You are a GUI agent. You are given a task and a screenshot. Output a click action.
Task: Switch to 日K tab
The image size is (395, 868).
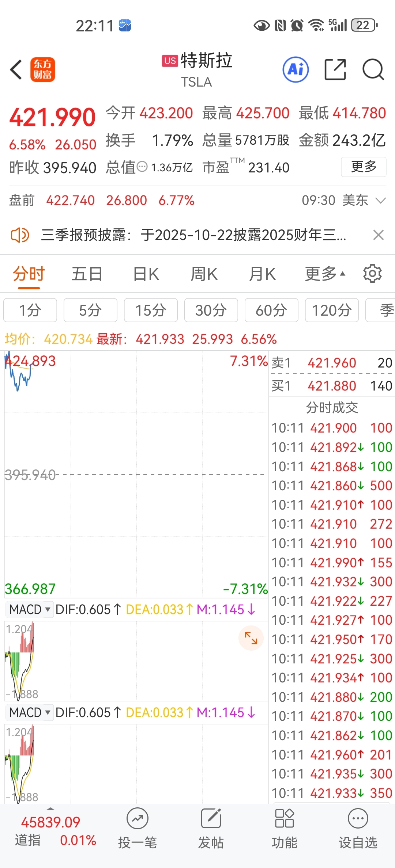pos(146,274)
